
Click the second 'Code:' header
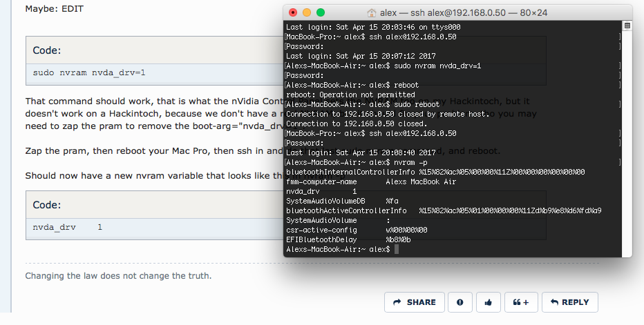point(47,205)
